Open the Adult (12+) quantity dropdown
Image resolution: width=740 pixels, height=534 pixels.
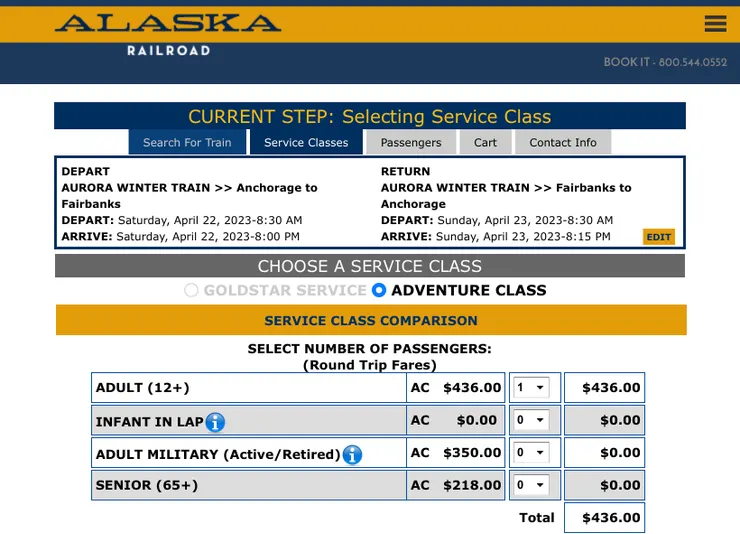click(530, 388)
